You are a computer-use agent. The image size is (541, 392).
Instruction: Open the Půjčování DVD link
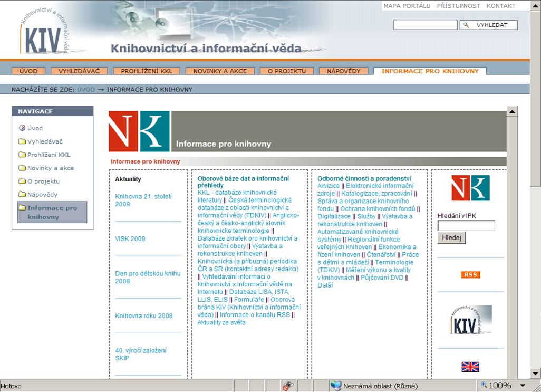click(382, 278)
